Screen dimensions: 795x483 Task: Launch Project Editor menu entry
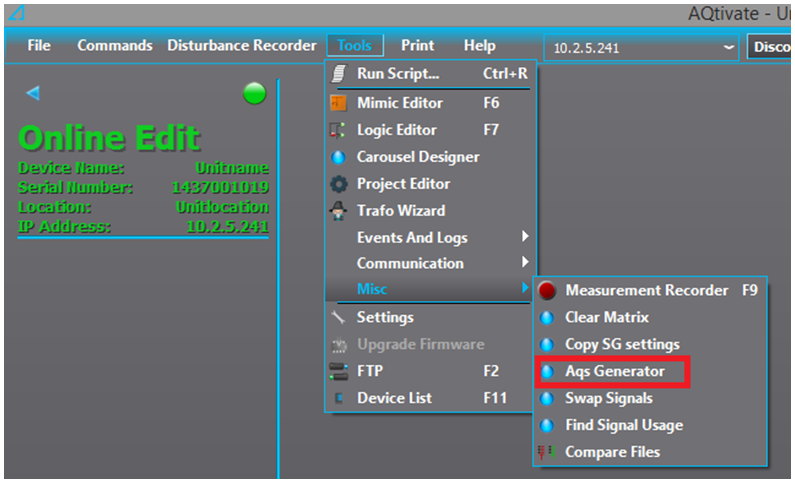tap(430, 184)
